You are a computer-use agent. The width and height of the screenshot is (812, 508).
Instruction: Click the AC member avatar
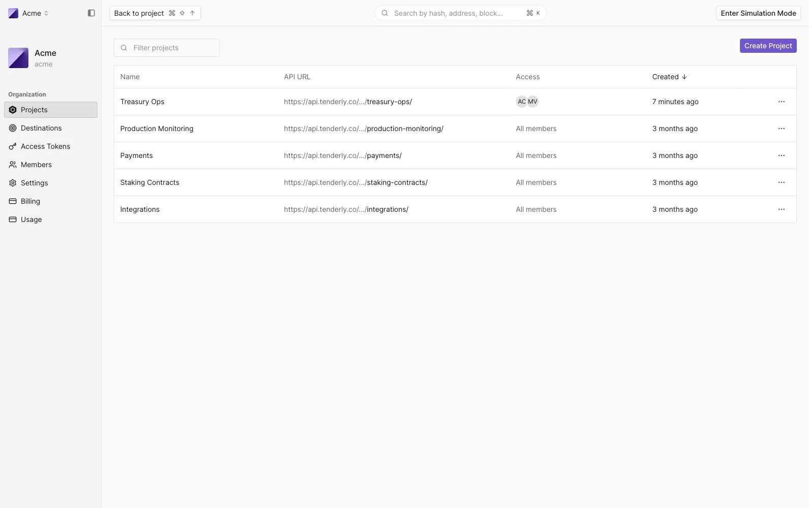click(x=522, y=102)
